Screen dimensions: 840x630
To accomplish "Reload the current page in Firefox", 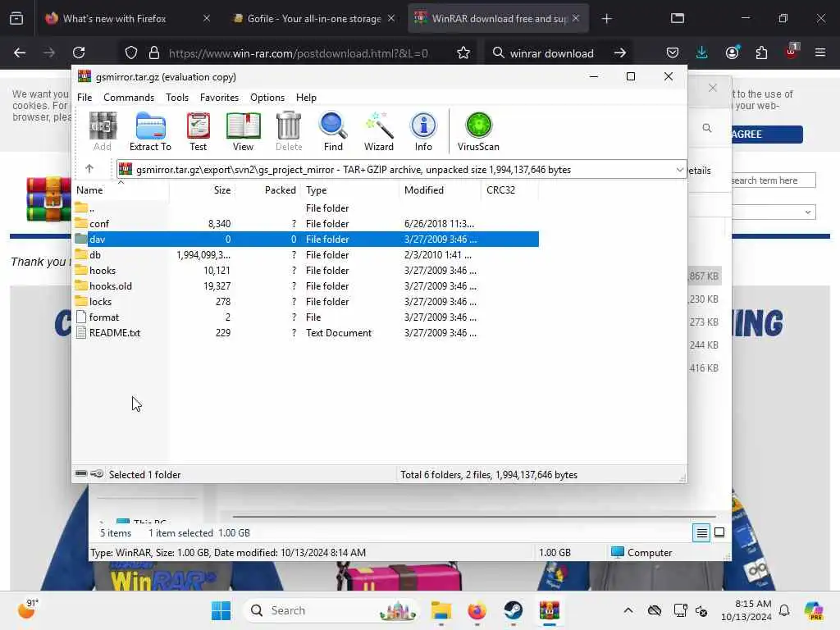I will point(79,52).
